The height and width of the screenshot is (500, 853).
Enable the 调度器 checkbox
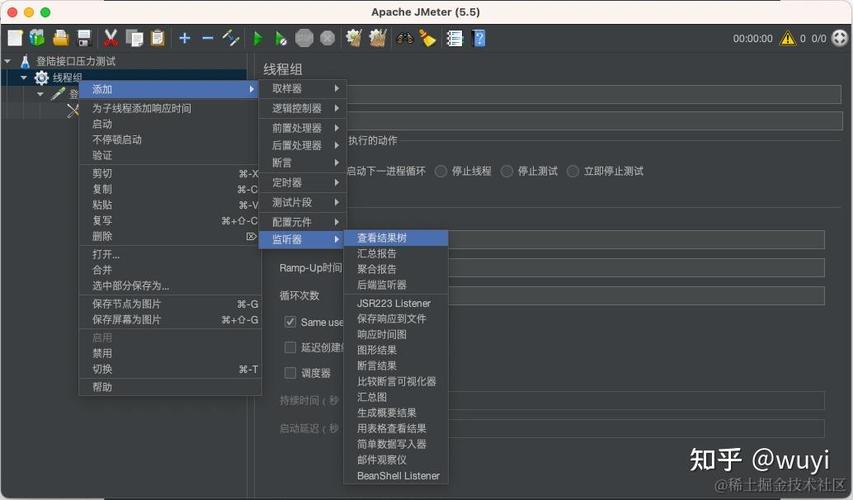(x=290, y=373)
